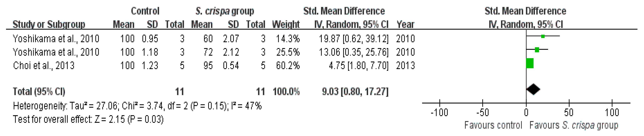Click the black diamond pooled effect marker
Viewport: 644px width, 136px height.
pyautogui.click(x=533, y=89)
